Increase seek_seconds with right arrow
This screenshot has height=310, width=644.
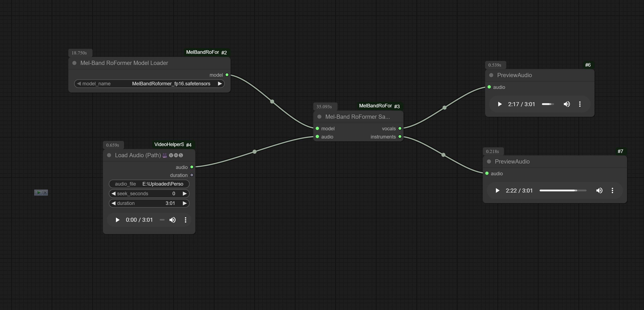click(x=185, y=194)
